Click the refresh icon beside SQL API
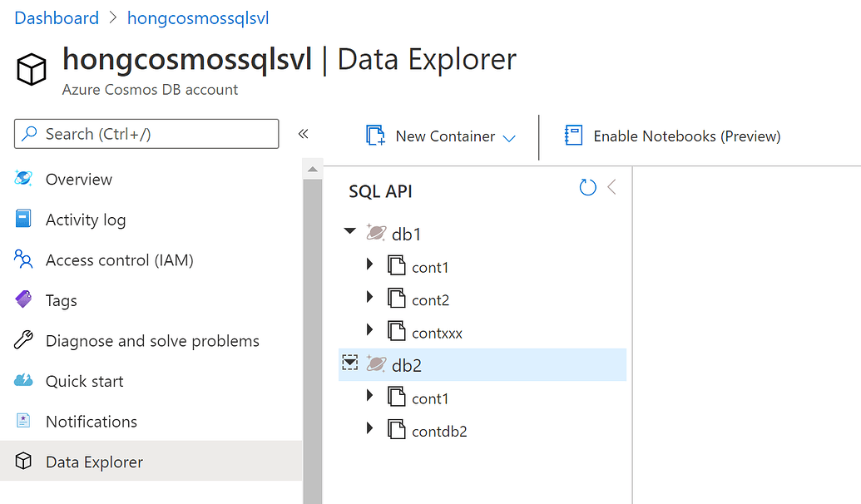The width and height of the screenshot is (861, 504). (x=588, y=187)
